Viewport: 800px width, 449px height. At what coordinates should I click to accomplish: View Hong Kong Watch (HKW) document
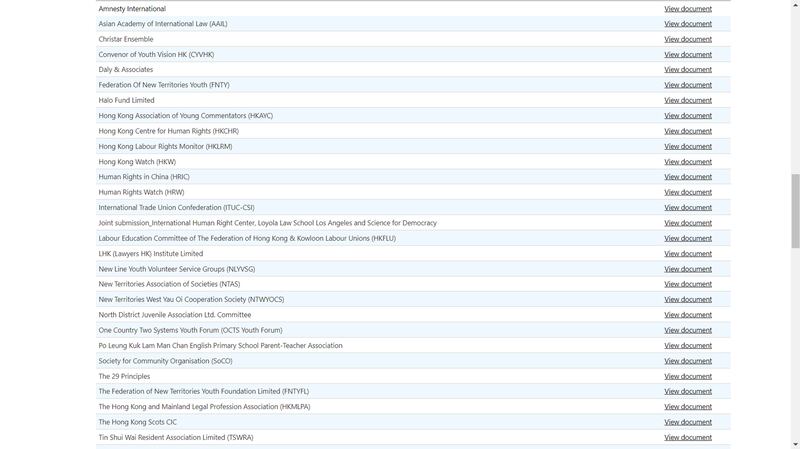pyautogui.click(x=688, y=162)
